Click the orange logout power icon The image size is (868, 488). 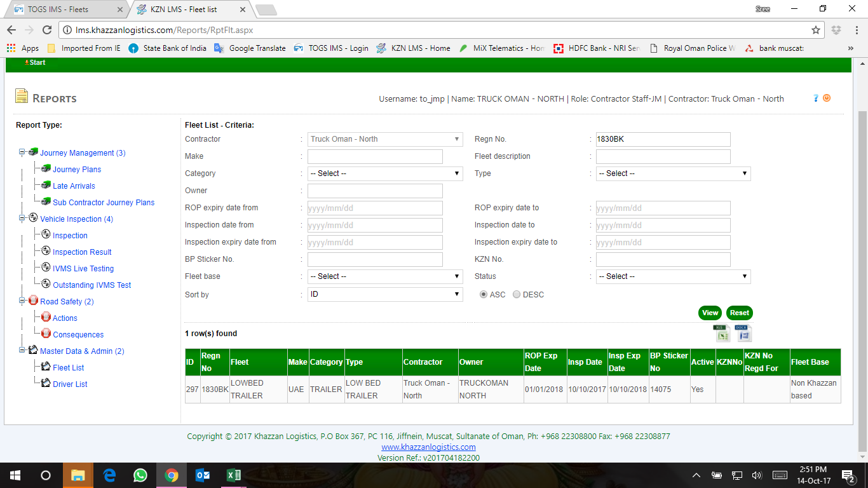(827, 98)
